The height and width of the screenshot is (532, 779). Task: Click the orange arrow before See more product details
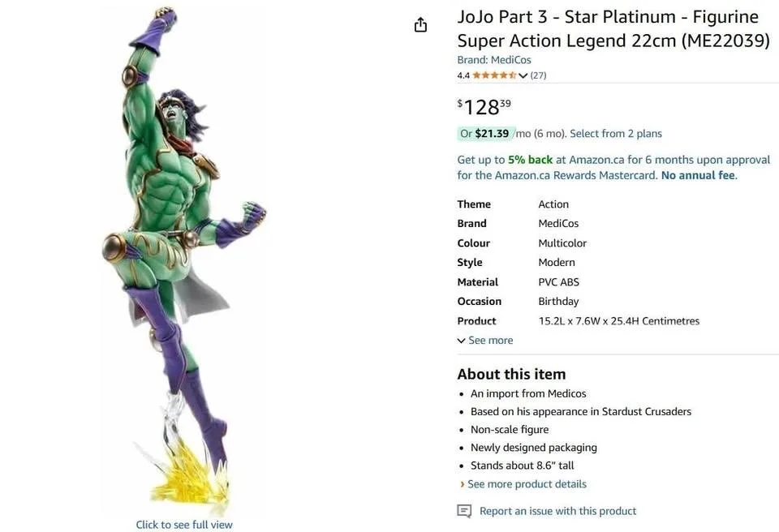[x=462, y=483]
